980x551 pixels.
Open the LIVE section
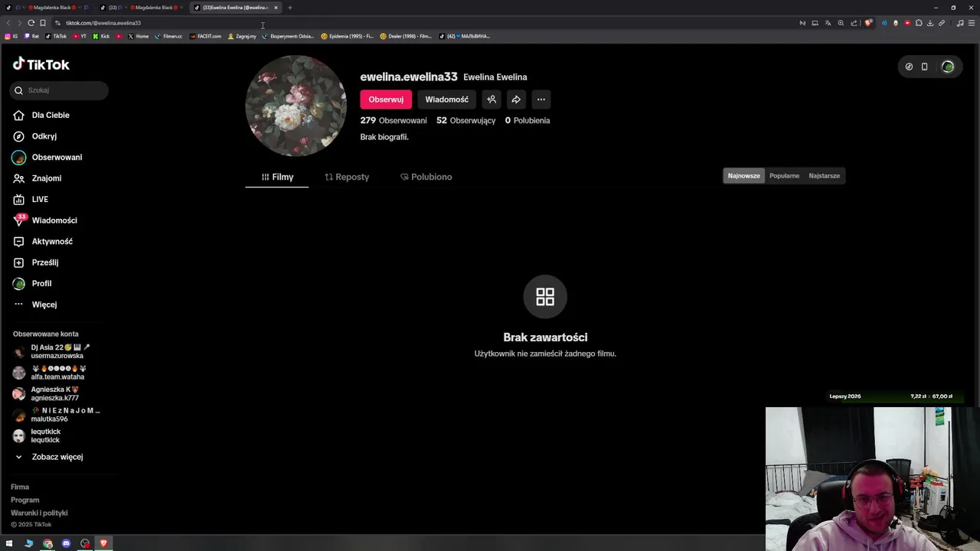[31, 199]
